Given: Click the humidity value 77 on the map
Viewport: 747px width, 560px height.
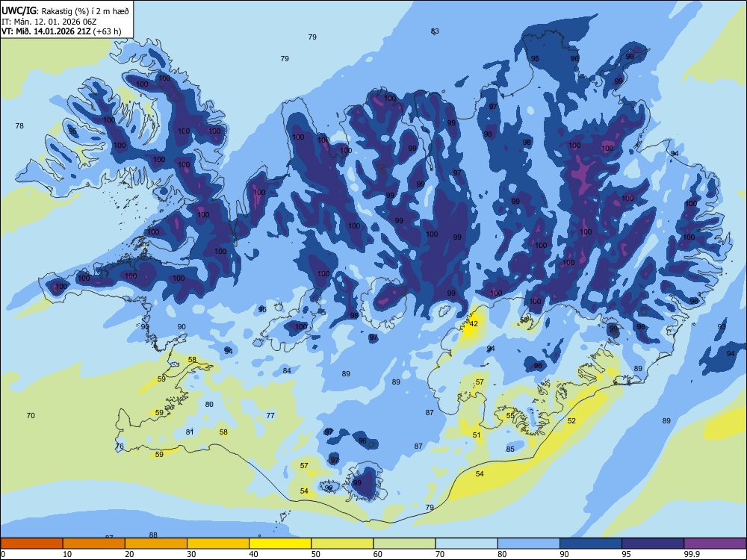Looking at the screenshot, I should [270, 415].
